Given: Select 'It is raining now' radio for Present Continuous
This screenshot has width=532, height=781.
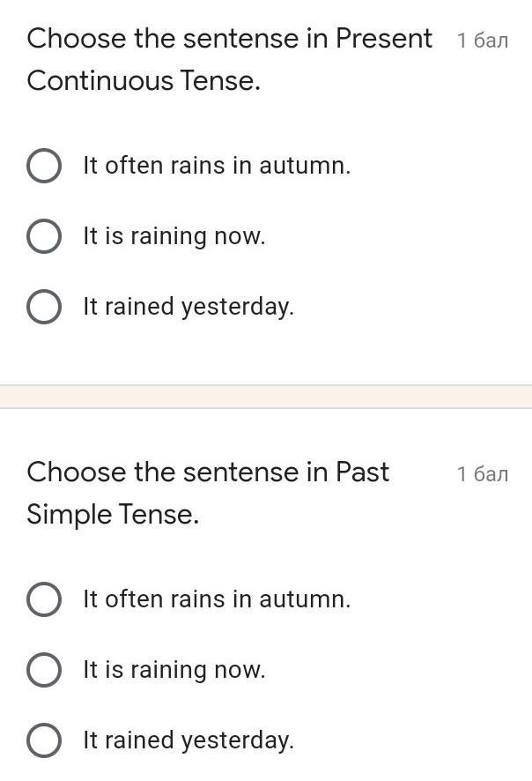Looking at the screenshot, I should pyautogui.click(x=44, y=236).
